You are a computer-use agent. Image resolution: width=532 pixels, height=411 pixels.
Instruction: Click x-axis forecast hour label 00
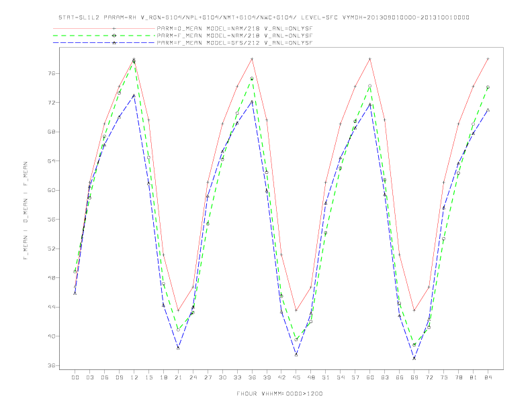75,377
